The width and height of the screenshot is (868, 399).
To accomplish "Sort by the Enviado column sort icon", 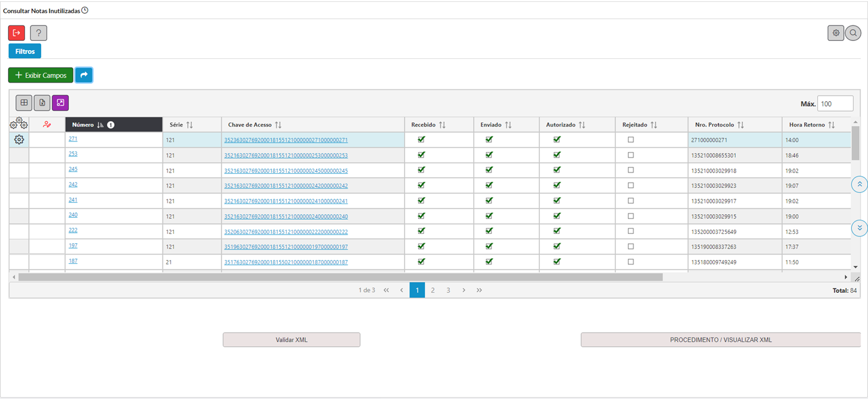I will click(508, 125).
